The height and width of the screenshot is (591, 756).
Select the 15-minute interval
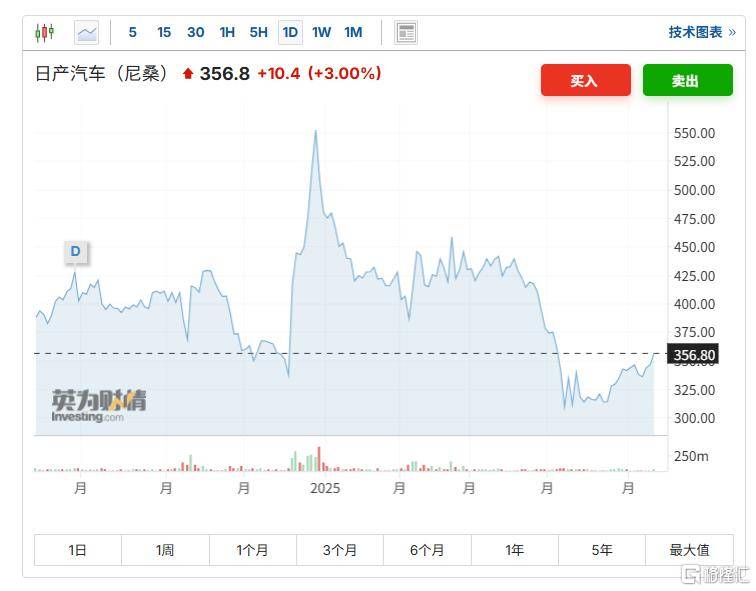coord(164,32)
